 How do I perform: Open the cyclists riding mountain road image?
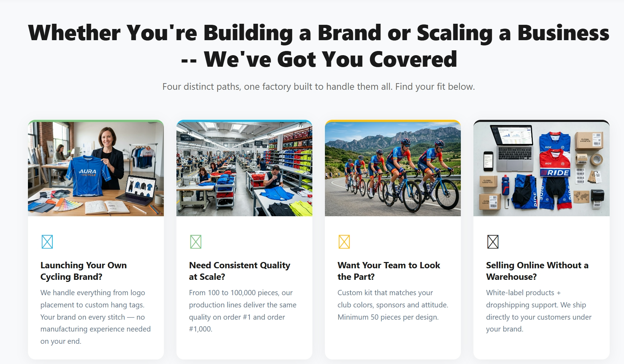[393, 169]
